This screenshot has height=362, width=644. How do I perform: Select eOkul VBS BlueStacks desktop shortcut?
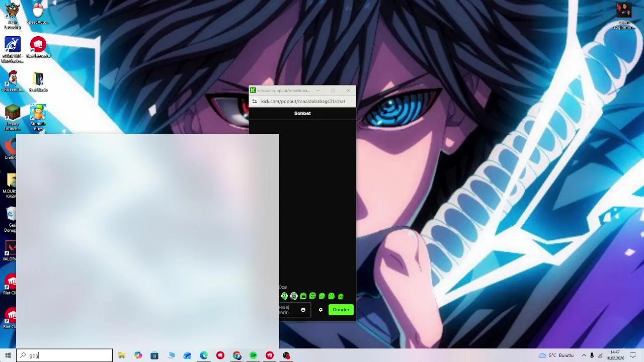[x=13, y=50]
